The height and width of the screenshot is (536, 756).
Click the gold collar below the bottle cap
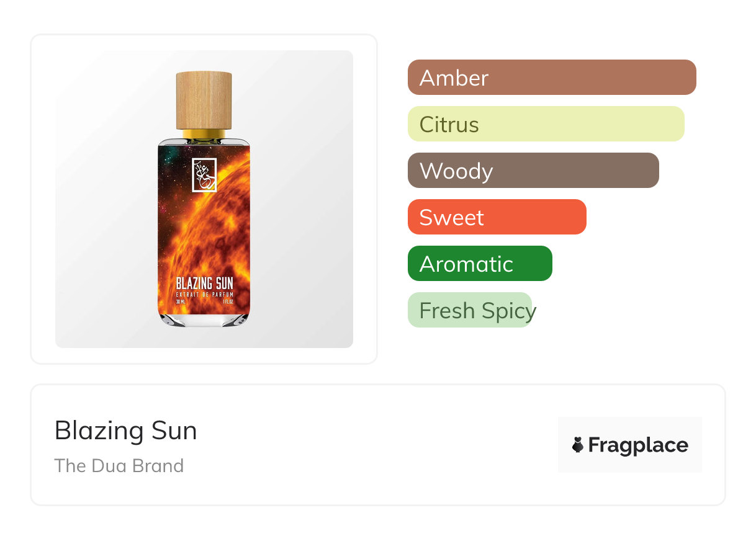pos(204,133)
